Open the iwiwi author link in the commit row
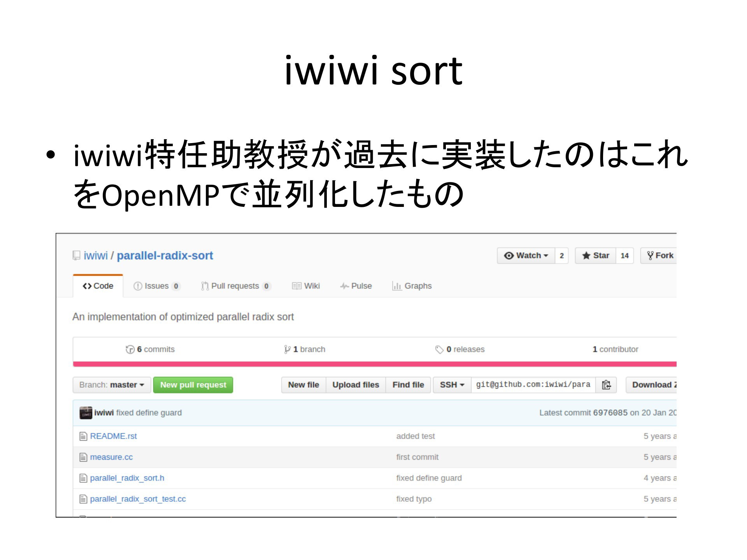 tap(104, 413)
